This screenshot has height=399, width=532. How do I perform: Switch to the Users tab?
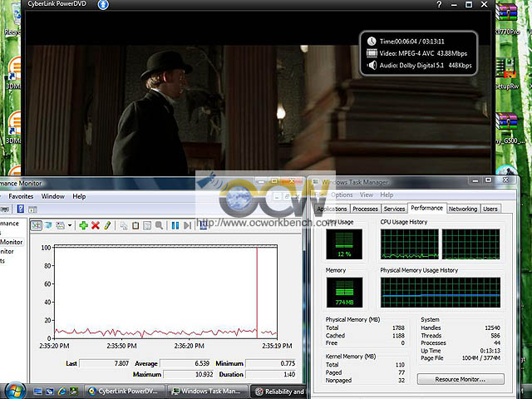tap(490, 209)
